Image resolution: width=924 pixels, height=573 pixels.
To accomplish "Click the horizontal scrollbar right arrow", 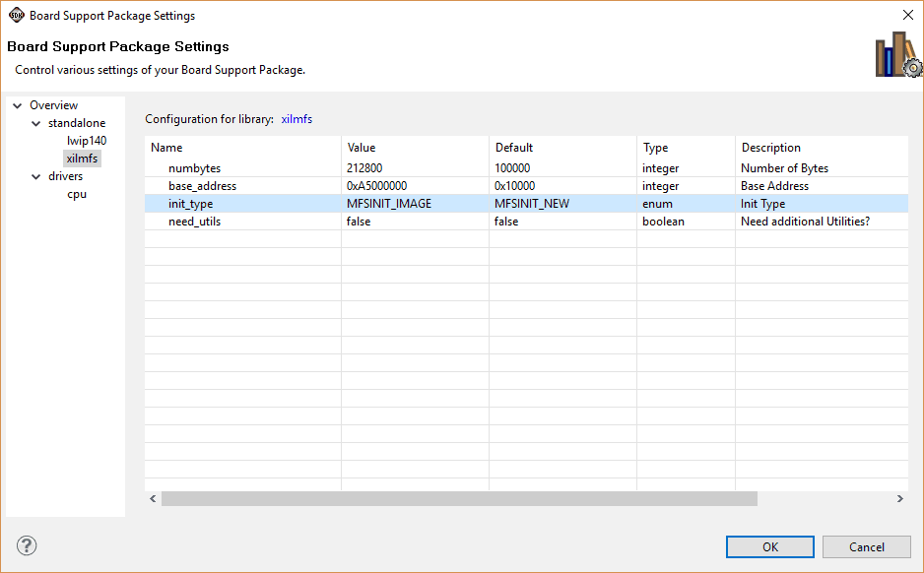I will pos(899,499).
